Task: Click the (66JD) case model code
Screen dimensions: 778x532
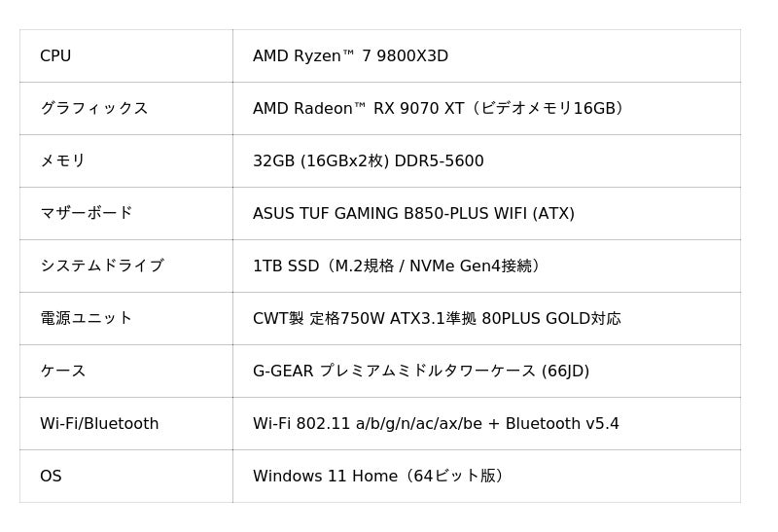Action: [x=565, y=372]
